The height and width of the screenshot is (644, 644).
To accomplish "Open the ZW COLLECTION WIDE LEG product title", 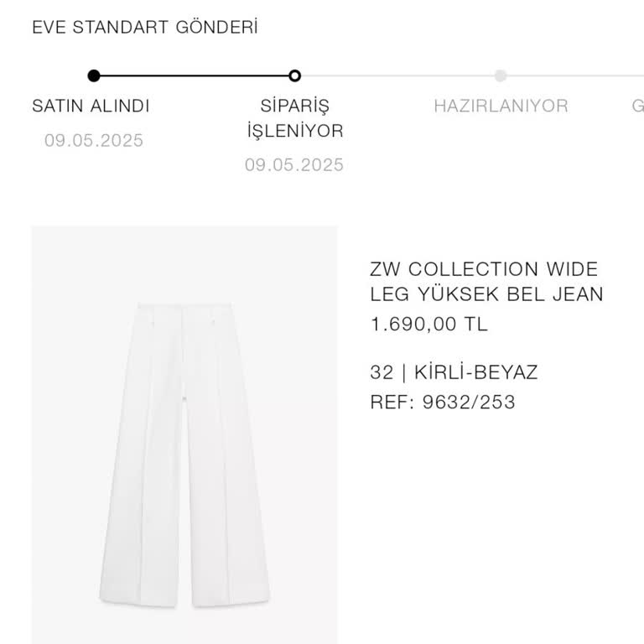I will [486, 282].
